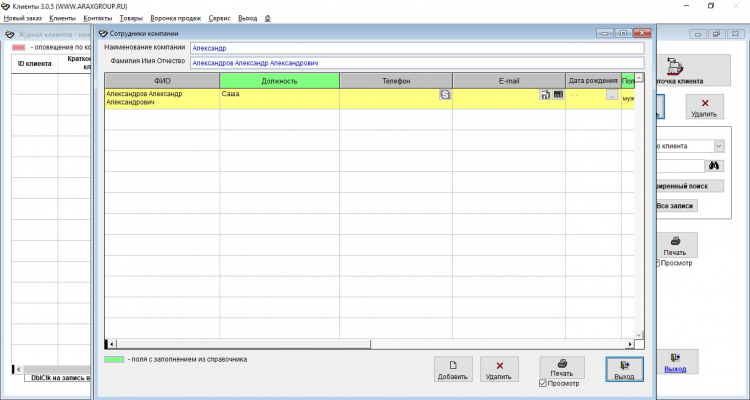Open date picker button in Дата рождения cell
The image size is (750, 400).
612,95
